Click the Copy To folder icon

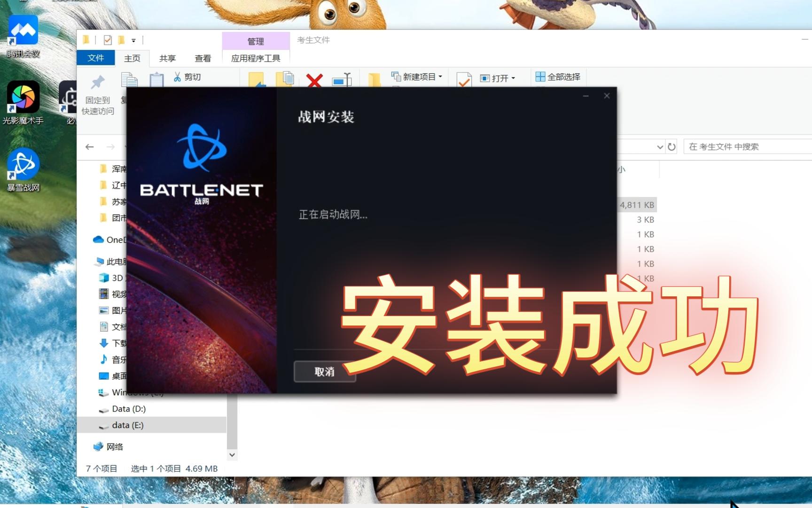(x=285, y=79)
